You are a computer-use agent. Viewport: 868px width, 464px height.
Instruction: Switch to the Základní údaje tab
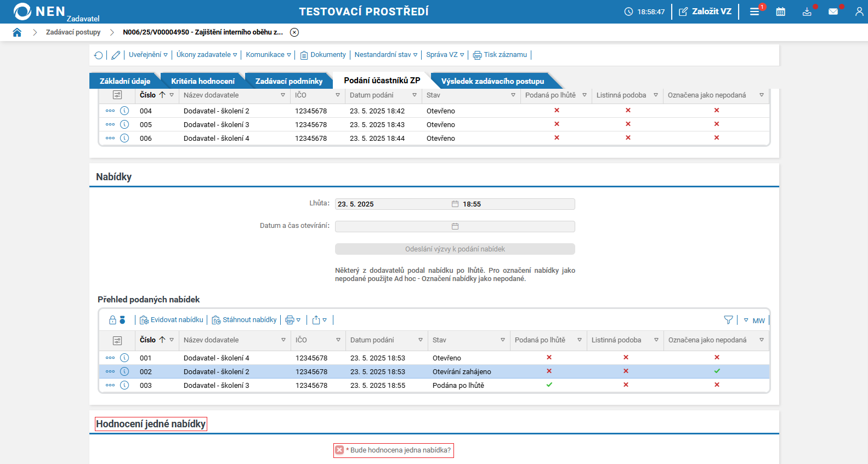(x=124, y=81)
